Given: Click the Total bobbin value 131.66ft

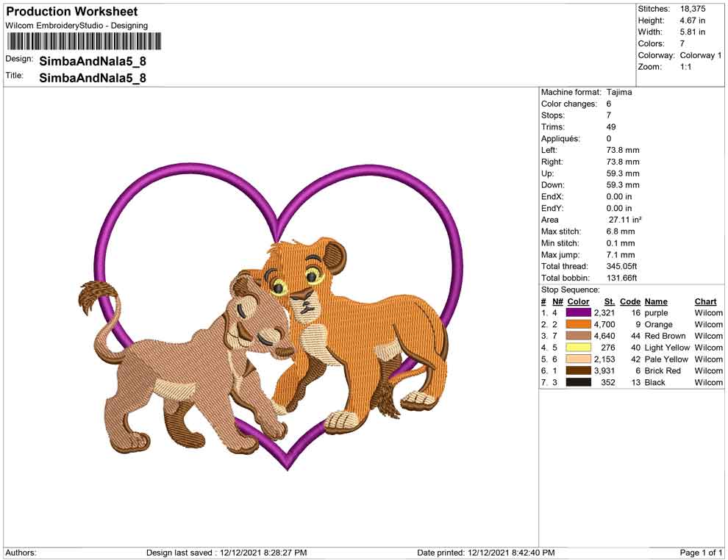Looking at the screenshot, I should (x=621, y=278).
